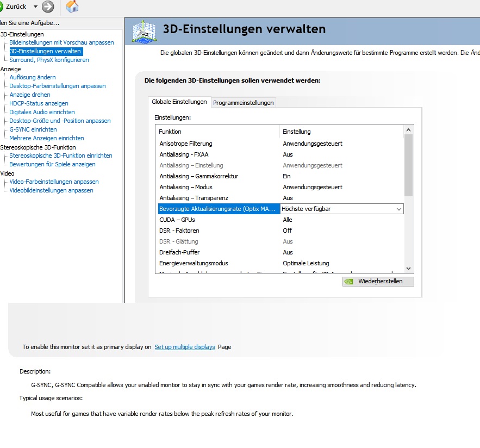This screenshot has height=448, width=480.
Task: Open G-SYNC einrichten page
Action: [33, 129]
